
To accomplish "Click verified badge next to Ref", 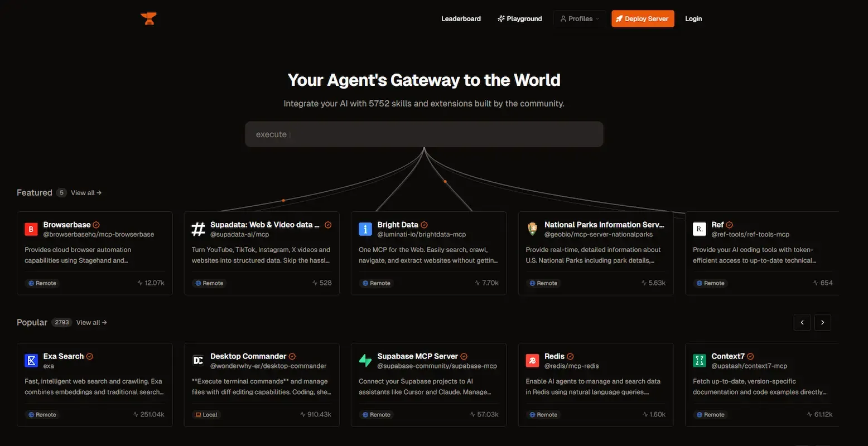I will click(x=729, y=225).
